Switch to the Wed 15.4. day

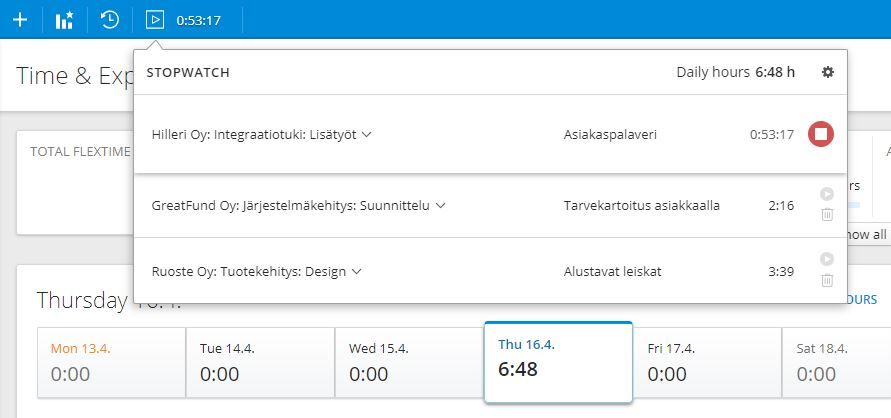(x=409, y=364)
